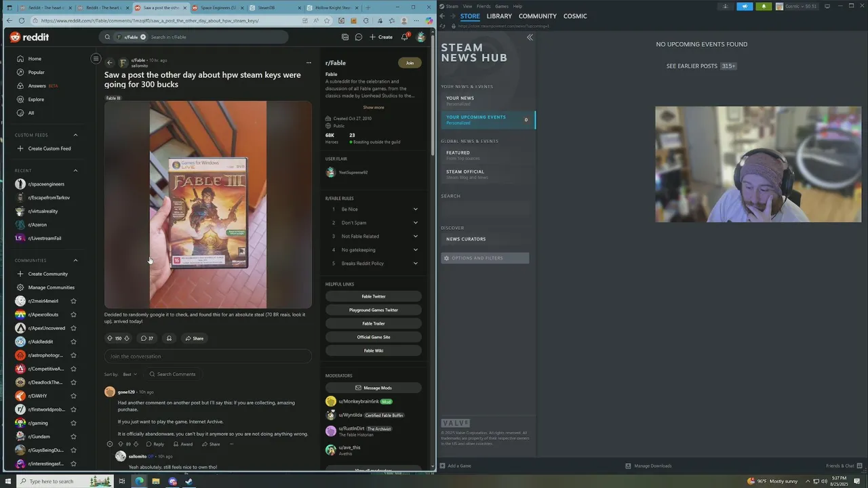The image size is (868, 488).
Task: Open Options and Filters in Steam News
Action: click(485, 258)
